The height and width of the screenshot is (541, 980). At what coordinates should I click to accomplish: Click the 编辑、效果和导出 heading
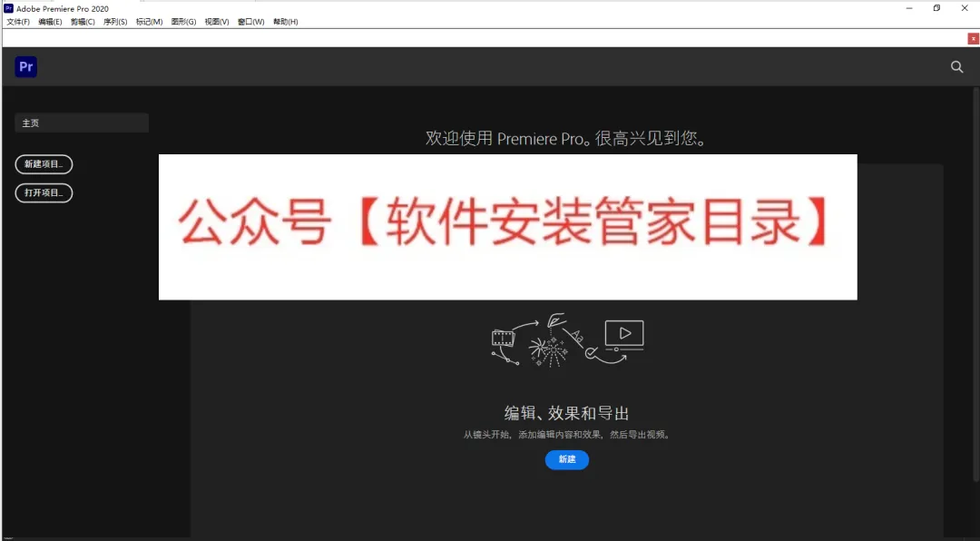pyautogui.click(x=567, y=413)
